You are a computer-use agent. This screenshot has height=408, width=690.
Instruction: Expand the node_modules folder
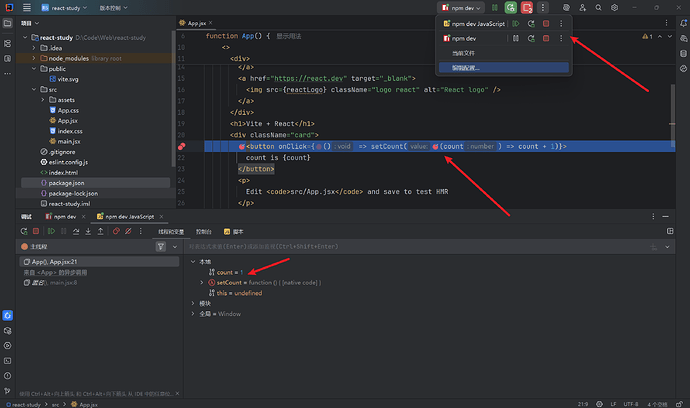[34, 58]
